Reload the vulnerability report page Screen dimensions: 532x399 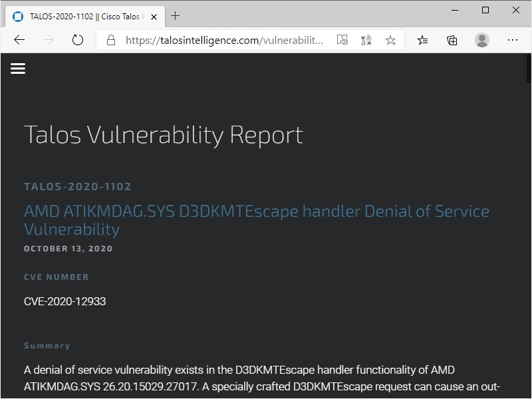click(78, 40)
